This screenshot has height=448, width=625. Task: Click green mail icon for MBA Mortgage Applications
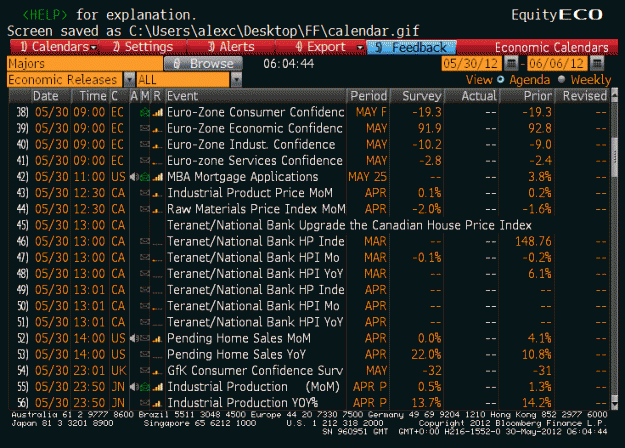(145, 177)
